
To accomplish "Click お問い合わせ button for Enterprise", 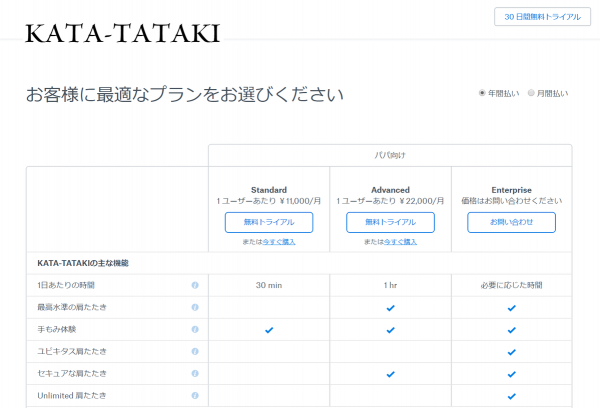I will click(x=511, y=222).
